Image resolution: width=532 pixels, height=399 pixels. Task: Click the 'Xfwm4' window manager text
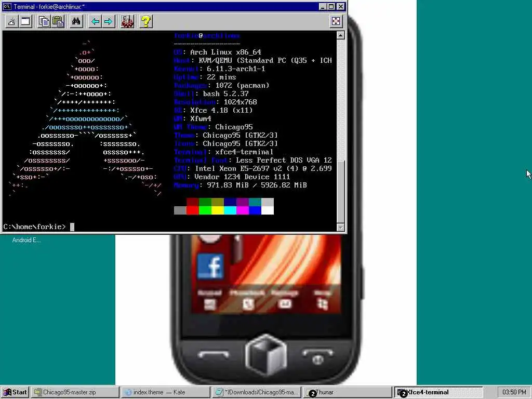201,119
